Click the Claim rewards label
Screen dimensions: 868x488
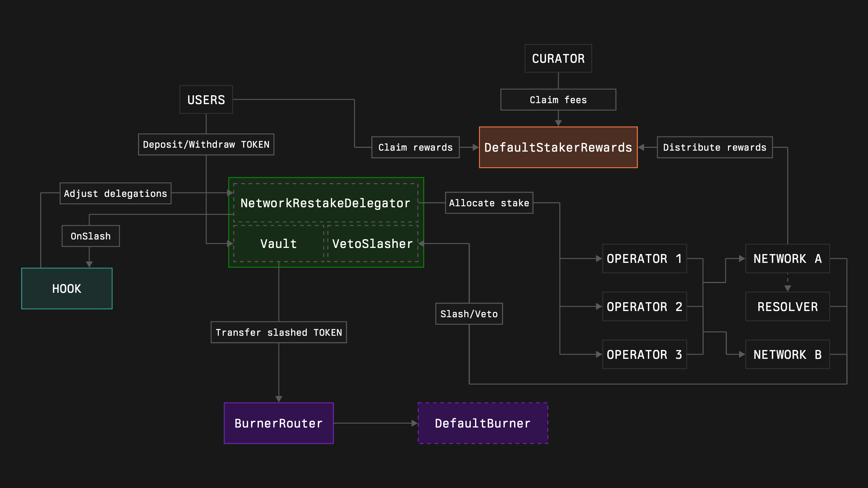click(415, 147)
